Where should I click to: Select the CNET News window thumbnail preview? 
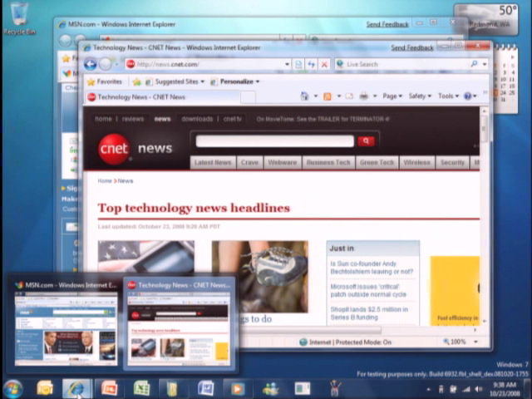point(179,323)
